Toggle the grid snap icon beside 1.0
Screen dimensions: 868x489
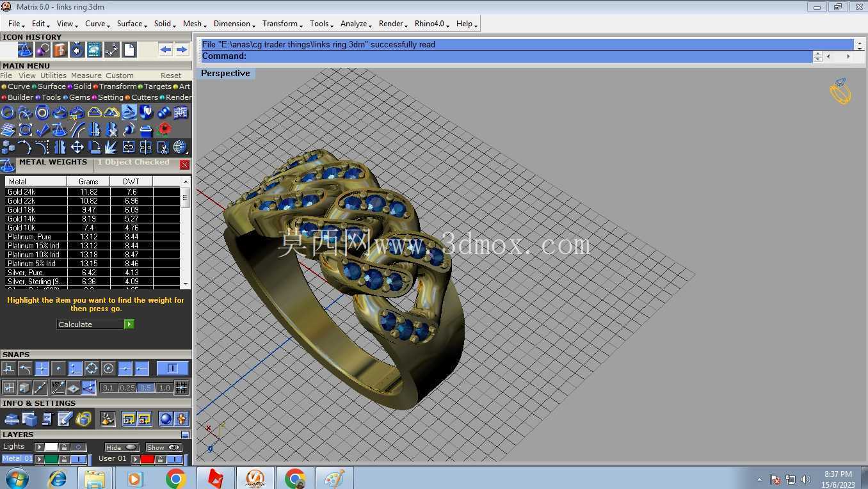181,387
